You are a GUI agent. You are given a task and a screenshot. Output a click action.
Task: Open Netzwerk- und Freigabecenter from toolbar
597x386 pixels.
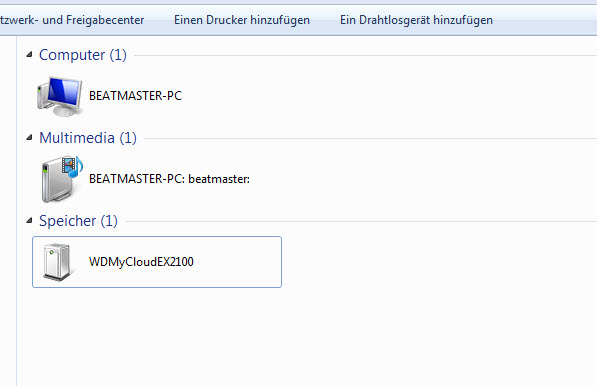[72, 20]
